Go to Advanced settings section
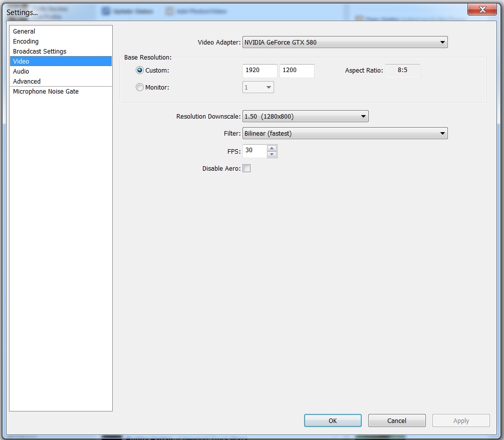The image size is (504, 440). 61,81
